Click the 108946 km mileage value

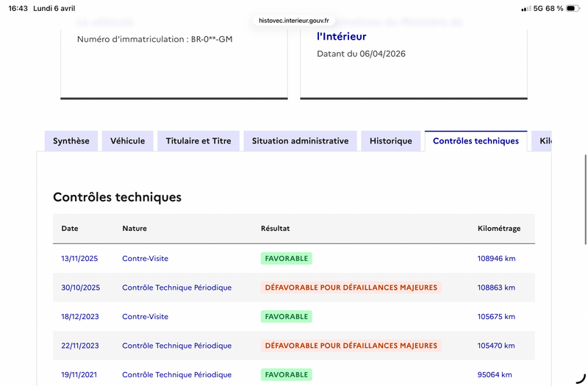tap(496, 259)
